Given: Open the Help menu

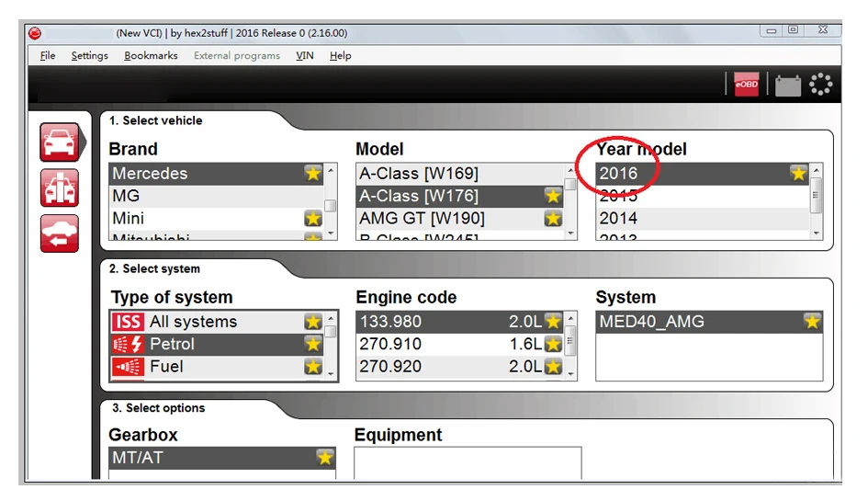Looking at the screenshot, I should [x=341, y=55].
